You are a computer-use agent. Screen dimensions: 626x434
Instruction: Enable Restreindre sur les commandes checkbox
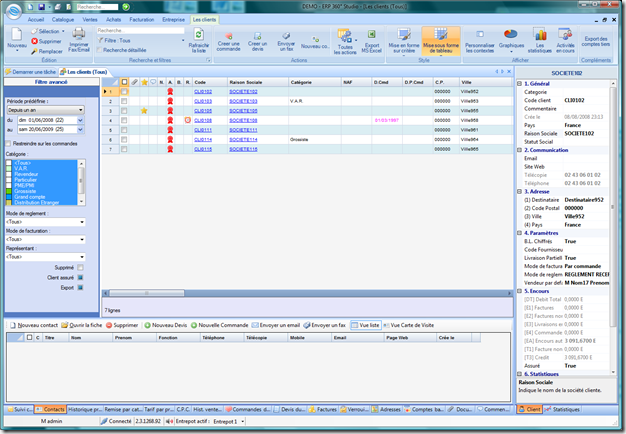click(8, 144)
